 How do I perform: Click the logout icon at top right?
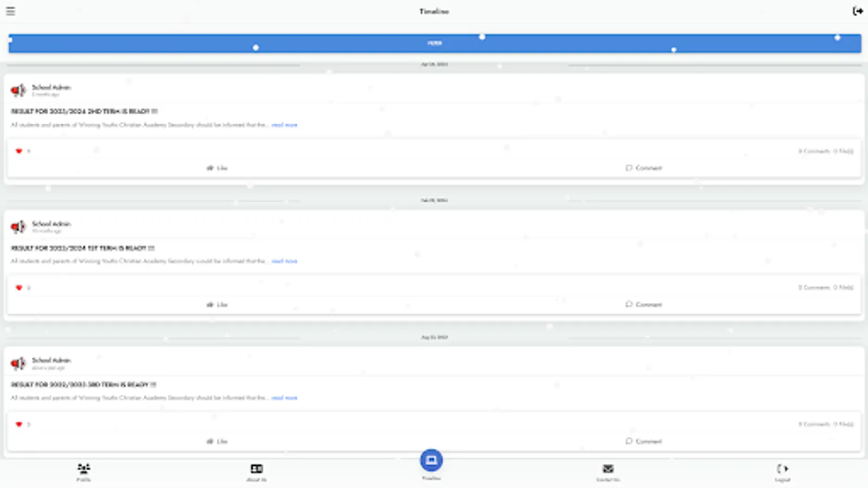(x=859, y=10)
